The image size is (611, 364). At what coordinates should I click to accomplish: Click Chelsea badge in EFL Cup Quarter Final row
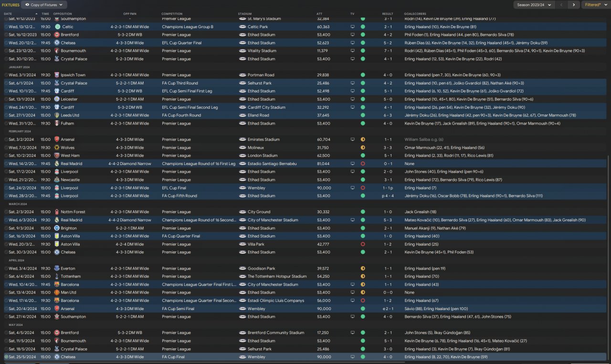[x=57, y=43]
